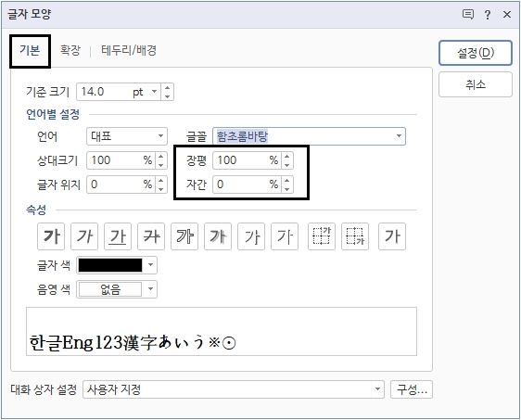Toggle the shadow 가 attribute button
This screenshot has width=521, height=420.
coord(218,236)
